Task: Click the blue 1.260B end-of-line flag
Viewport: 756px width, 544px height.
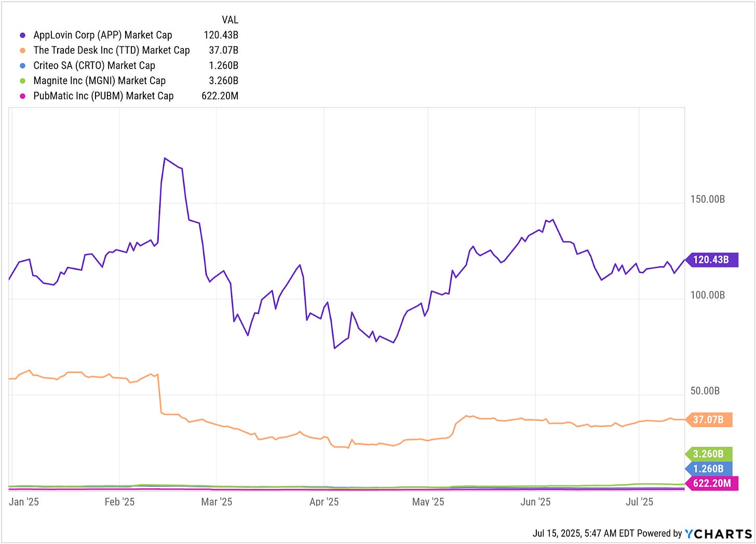Action: 709,469
